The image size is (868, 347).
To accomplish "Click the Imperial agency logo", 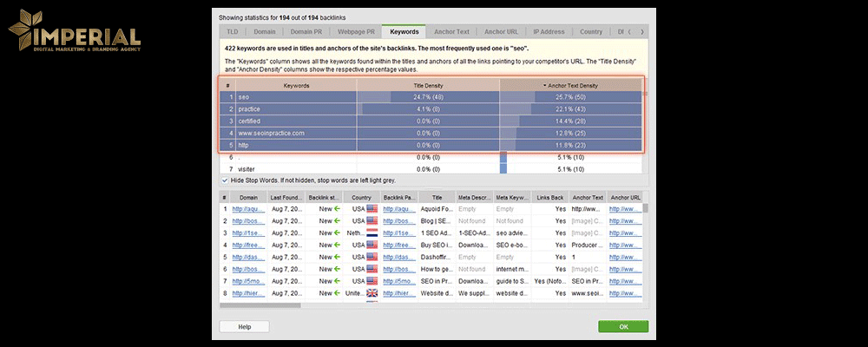I will [x=74, y=36].
